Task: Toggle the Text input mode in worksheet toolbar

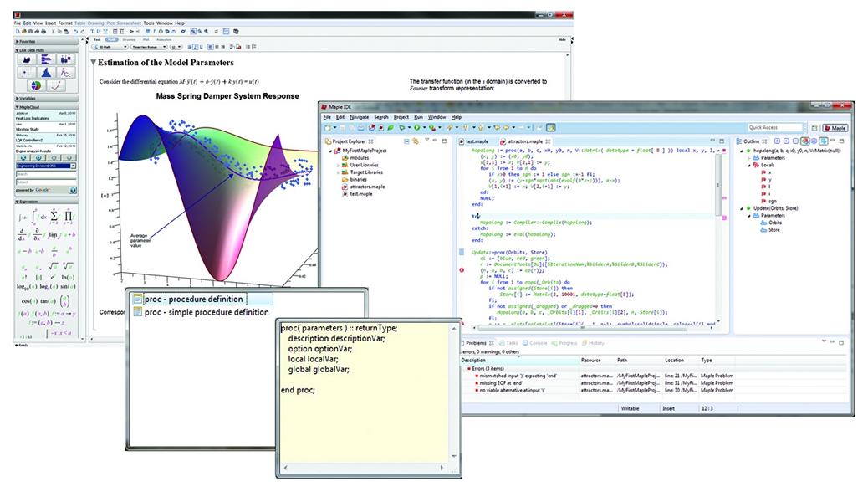Action: 98,40
